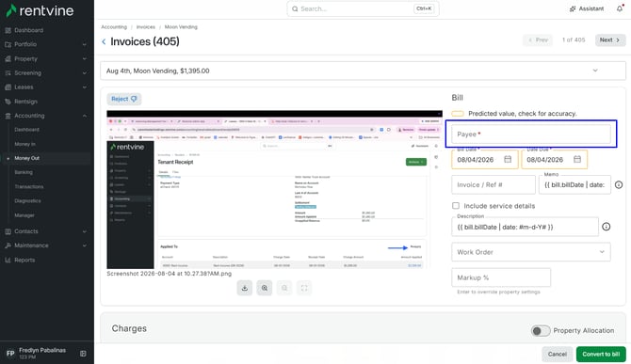Screen dimensions: 631x364
Task: Go back with the Invoices back arrow
Action: pos(104,41)
